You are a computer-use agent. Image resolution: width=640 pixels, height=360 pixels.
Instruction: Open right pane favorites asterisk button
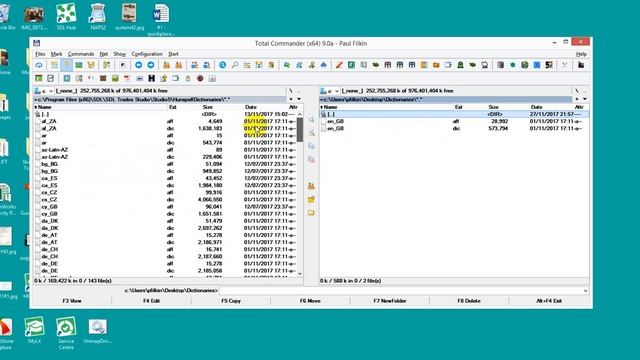(x=577, y=99)
